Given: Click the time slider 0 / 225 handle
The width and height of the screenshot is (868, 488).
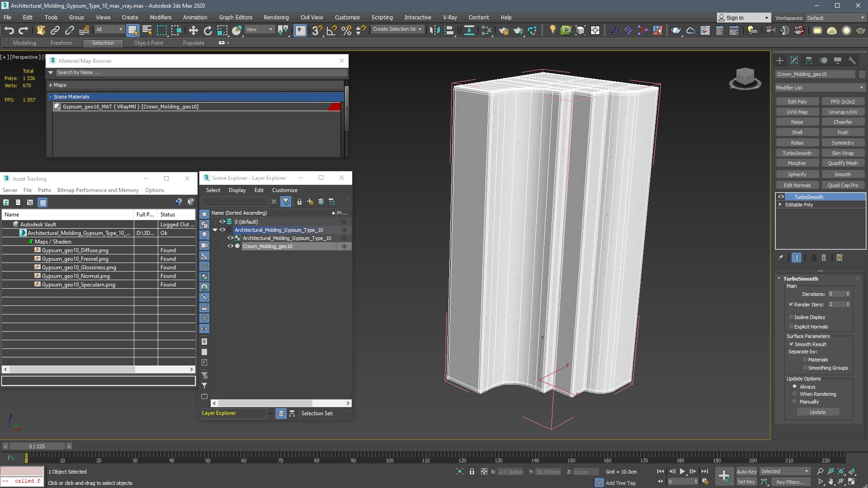Looking at the screenshot, I should pos(37,446).
